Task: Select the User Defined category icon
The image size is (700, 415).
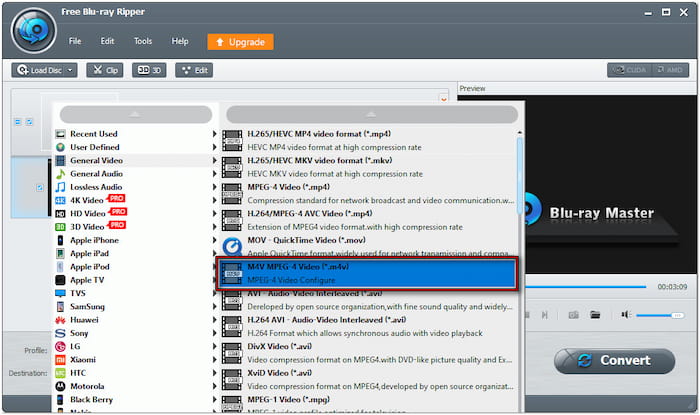Action: pos(60,147)
